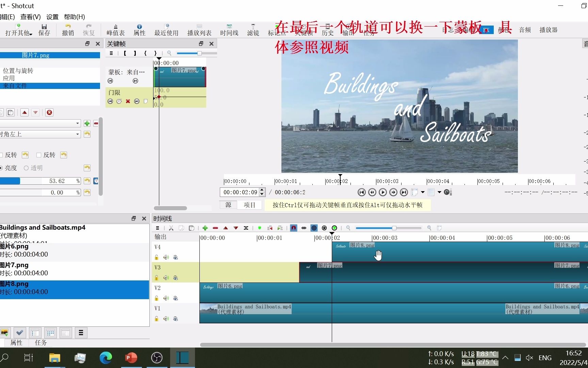Toggle visibility of track V3 with eye icon
The height and width of the screenshot is (368, 588).
(x=176, y=278)
